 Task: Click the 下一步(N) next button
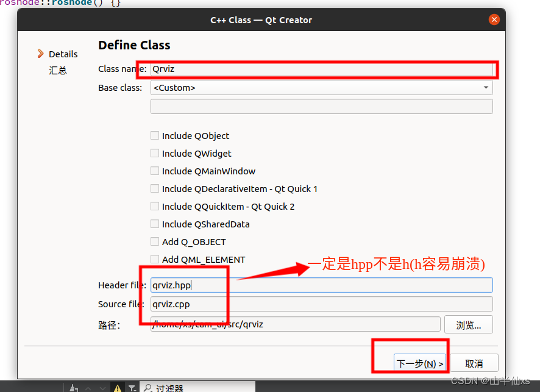(420, 363)
